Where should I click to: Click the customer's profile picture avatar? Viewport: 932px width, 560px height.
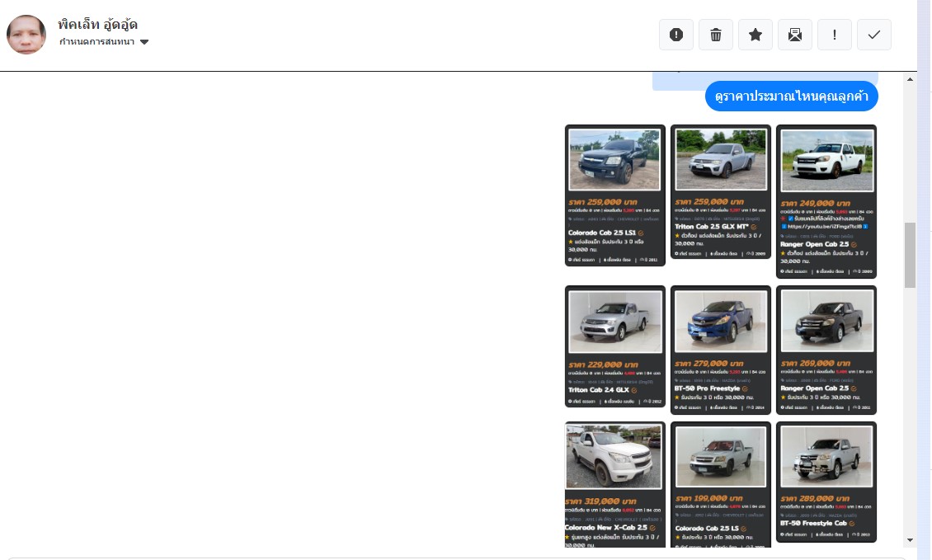(26, 35)
